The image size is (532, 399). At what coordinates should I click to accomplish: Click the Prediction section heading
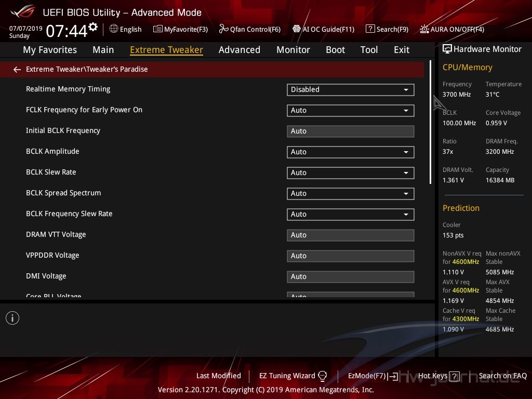tap(461, 208)
